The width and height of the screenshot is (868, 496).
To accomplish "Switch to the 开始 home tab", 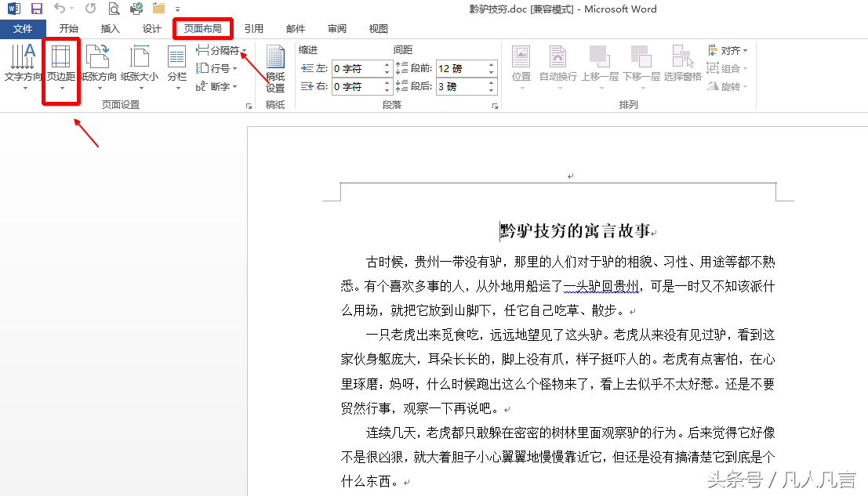I will coord(69,29).
